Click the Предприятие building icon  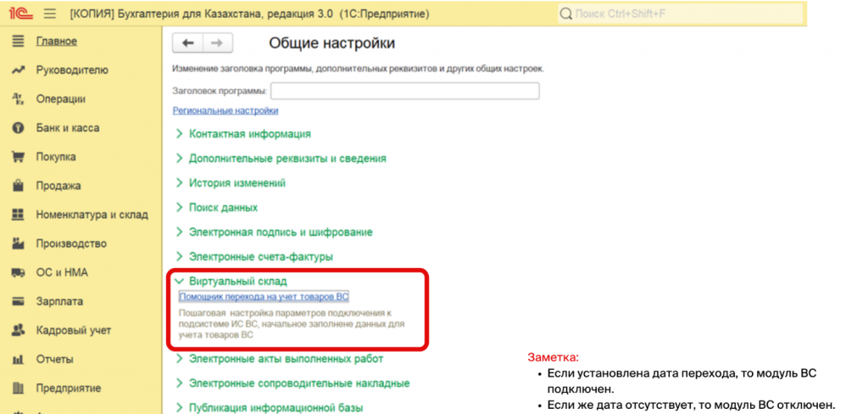coord(19,388)
